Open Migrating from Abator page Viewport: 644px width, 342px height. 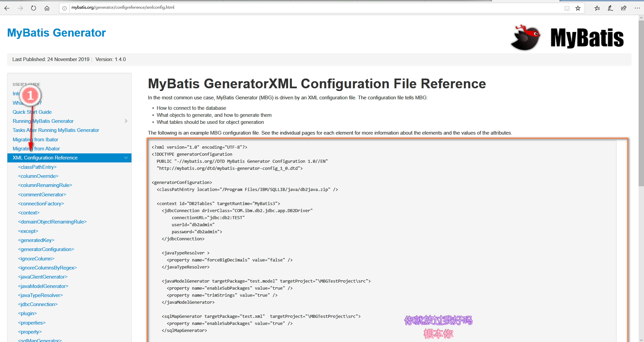coord(36,149)
